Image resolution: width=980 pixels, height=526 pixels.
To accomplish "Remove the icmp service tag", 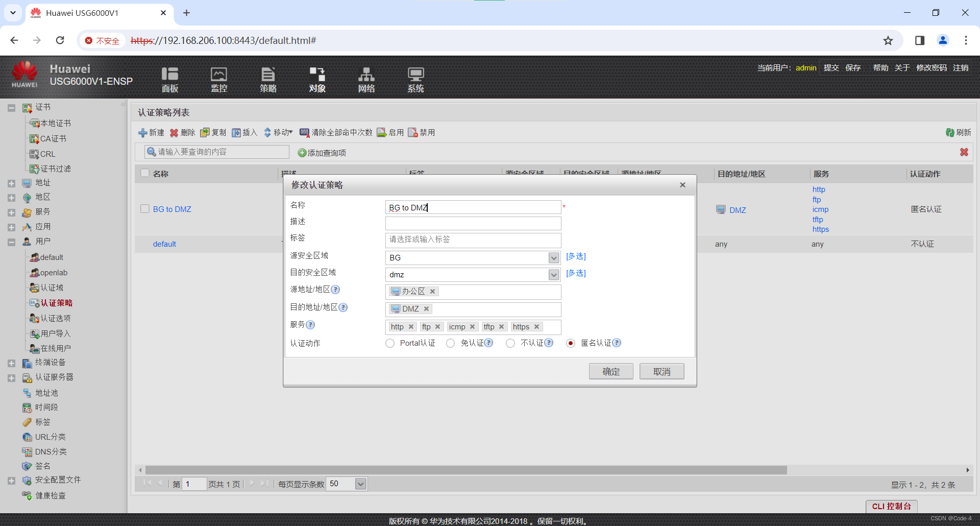I will point(472,327).
